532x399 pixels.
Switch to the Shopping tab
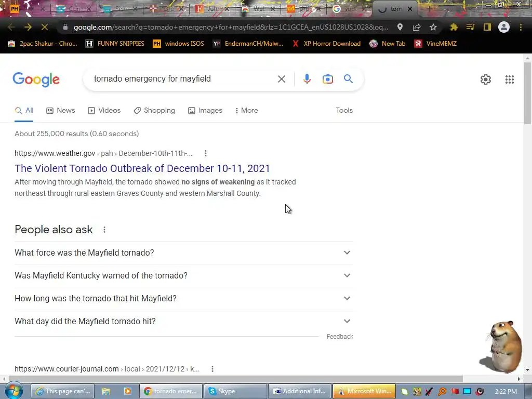tap(154, 111)
